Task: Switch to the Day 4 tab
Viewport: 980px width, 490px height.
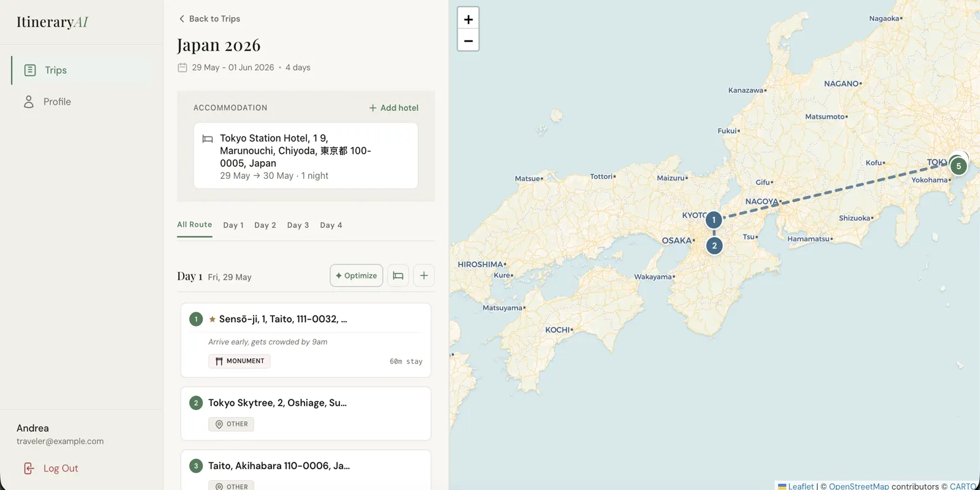Action: click(331, 225)
